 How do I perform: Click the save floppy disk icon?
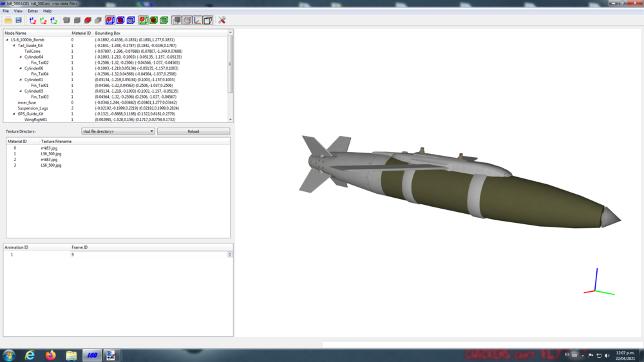coord(19,20)
